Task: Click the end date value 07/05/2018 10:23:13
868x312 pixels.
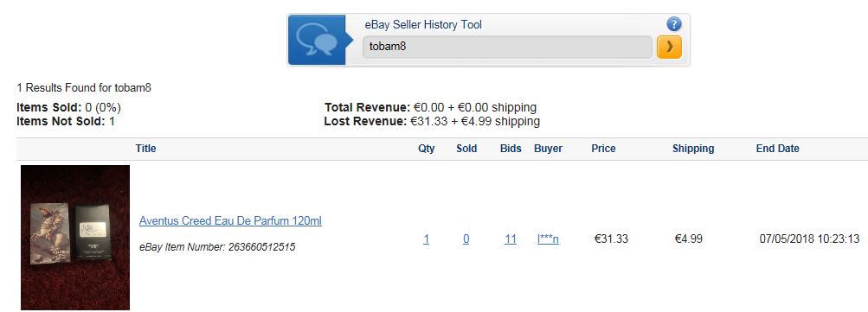Action: (809, 239)
